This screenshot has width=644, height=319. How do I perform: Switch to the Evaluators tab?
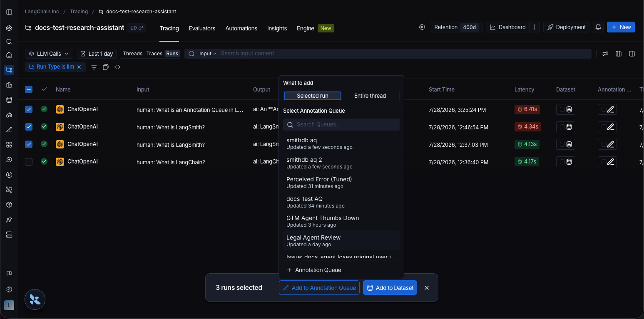coord(202,28)
